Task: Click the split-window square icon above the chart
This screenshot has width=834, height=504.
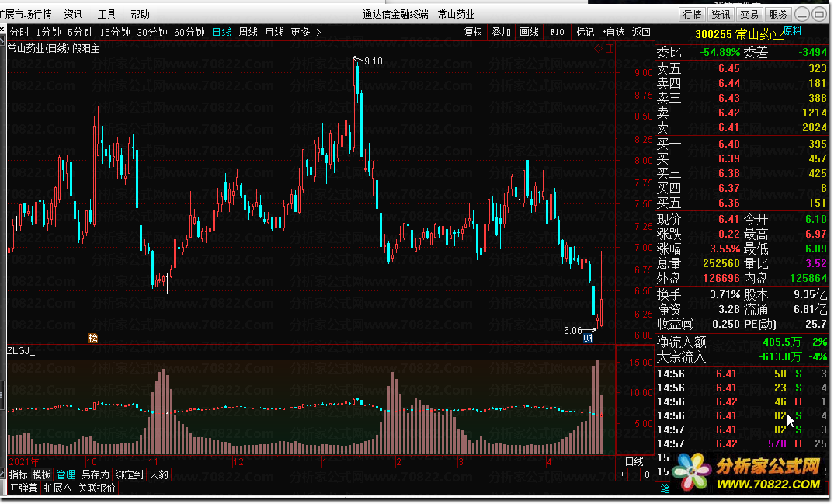Action: (x=610, y=48)
